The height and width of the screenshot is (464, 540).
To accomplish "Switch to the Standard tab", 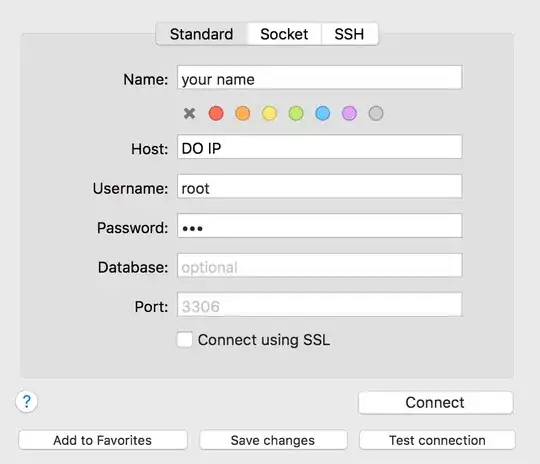I will (x=201, y=34).
